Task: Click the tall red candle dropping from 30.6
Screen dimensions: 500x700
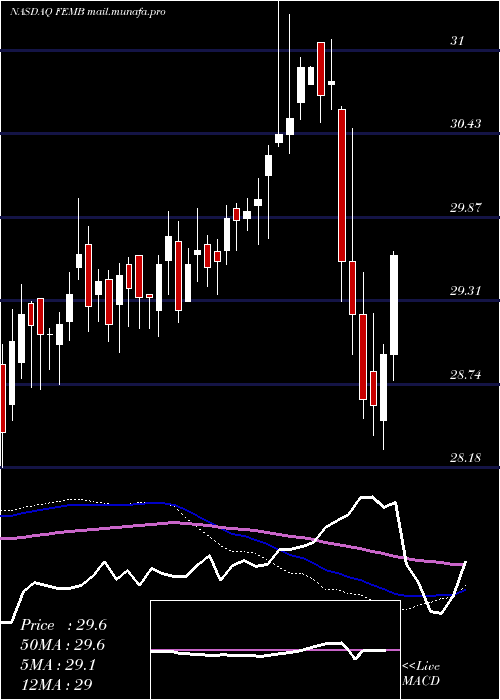Action: pos(342,185)
